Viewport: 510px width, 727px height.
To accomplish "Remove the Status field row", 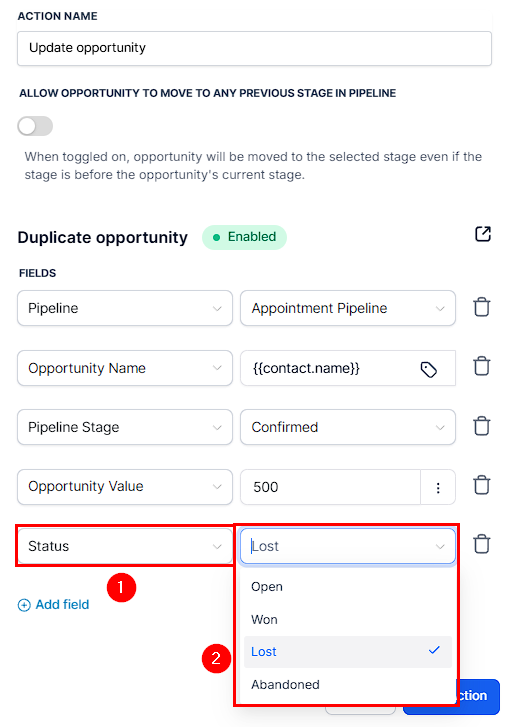I will [x=482, y=544].
